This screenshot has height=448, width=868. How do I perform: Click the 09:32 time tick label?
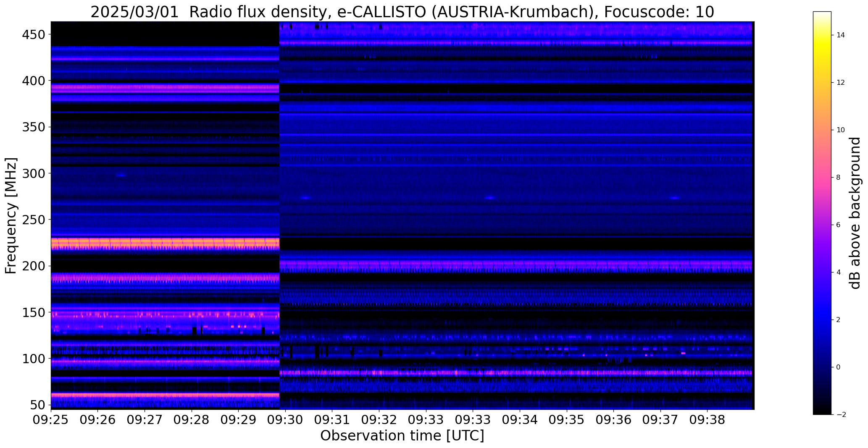click(379, 420)
